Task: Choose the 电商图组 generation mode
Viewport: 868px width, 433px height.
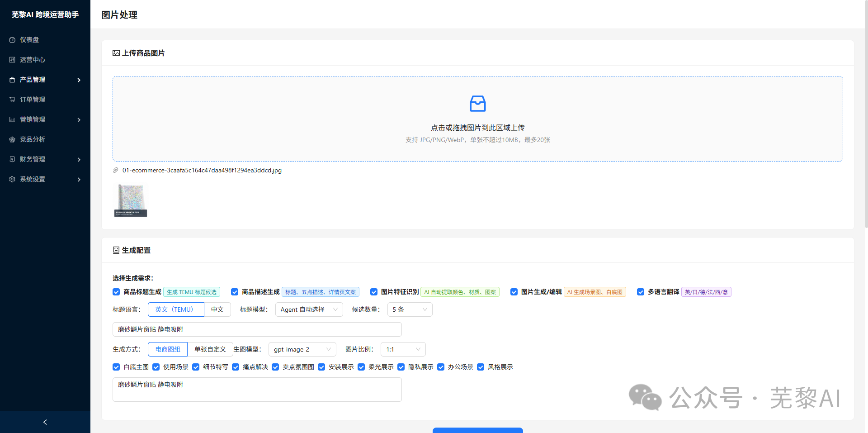Action: coord(168,349)
